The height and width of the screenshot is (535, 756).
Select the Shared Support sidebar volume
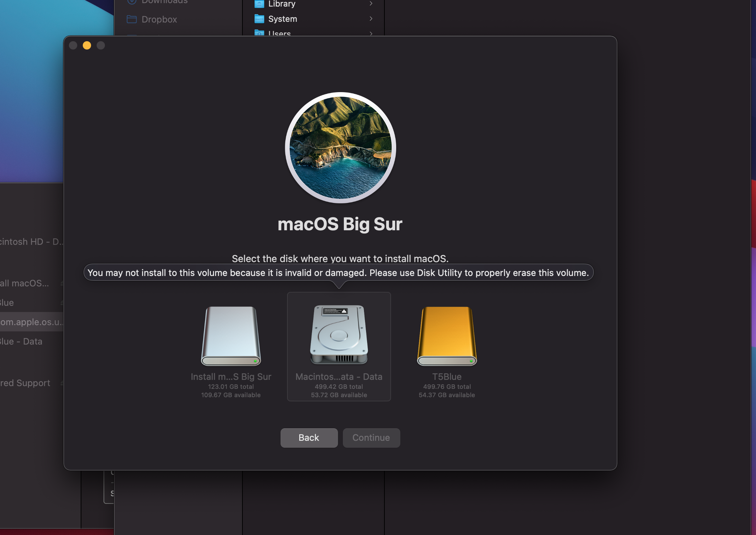click(x=26, y=383)
